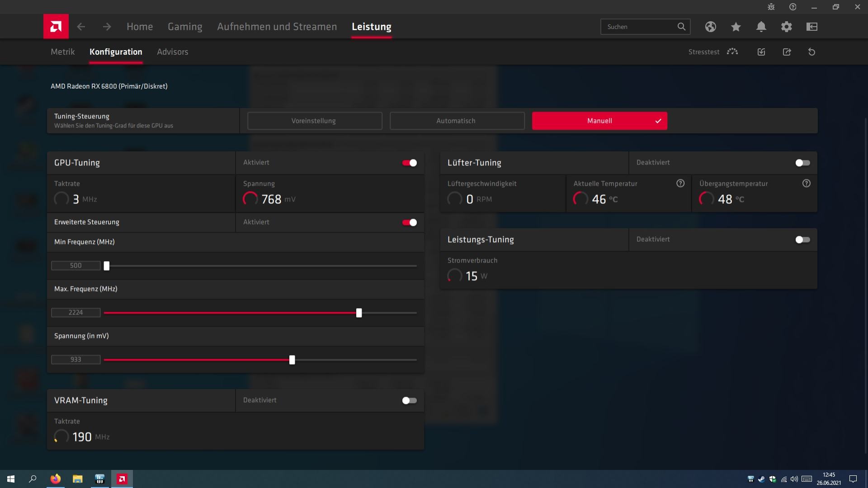868x488 pixels.
Task: Open File Explorer from the taskbar
Action: point(78,479)
